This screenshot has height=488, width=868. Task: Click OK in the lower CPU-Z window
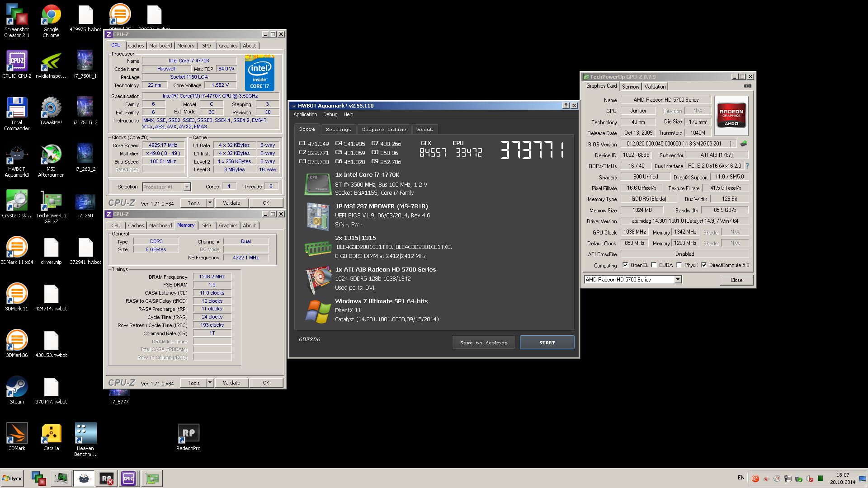pos(266,383)
